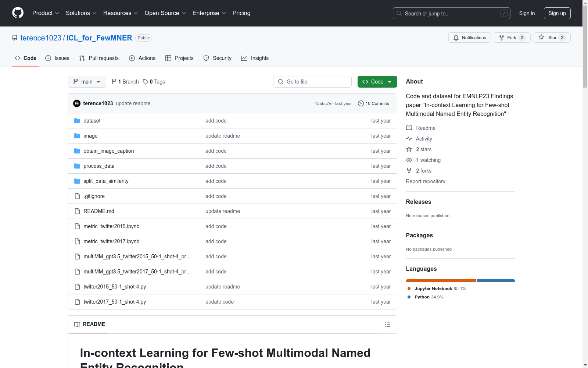Image resolution: width=588 pixels, height=368 pixels.
Task: Switch to the Code tab
Action: tap(26, 58)
